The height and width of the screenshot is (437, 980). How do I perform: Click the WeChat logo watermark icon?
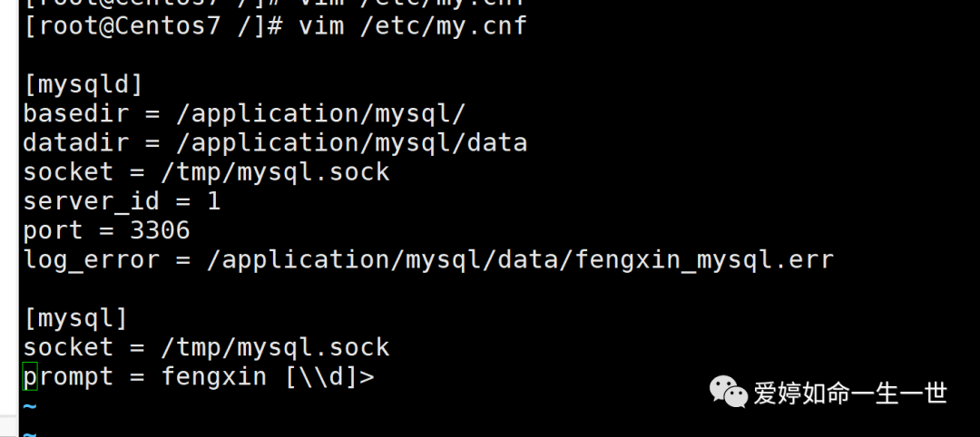pyautogui.click(x=728, y=392)
